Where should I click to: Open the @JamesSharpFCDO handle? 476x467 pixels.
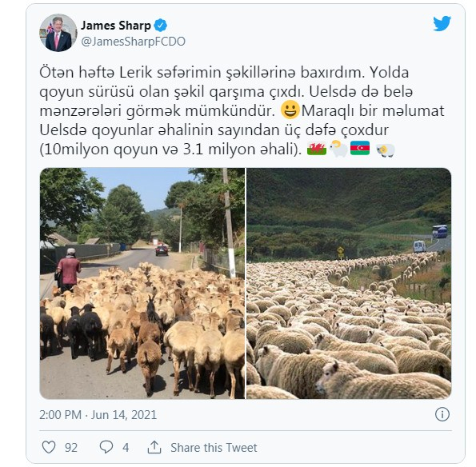tap(133, 42)
